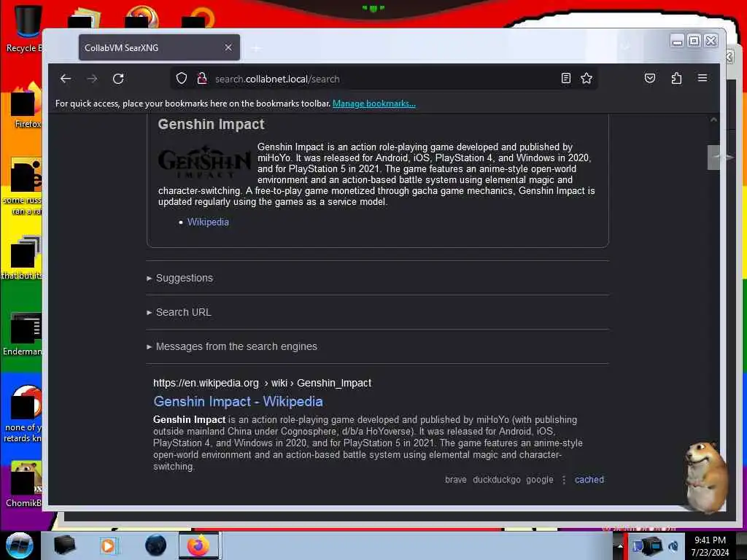Open the dark globe taskbar icon

coord(156,545)
